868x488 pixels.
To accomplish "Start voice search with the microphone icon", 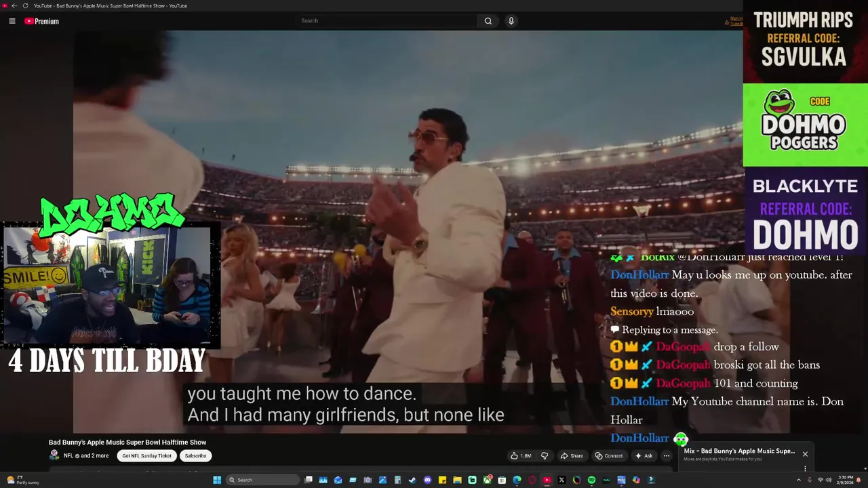I will [511, 21].
